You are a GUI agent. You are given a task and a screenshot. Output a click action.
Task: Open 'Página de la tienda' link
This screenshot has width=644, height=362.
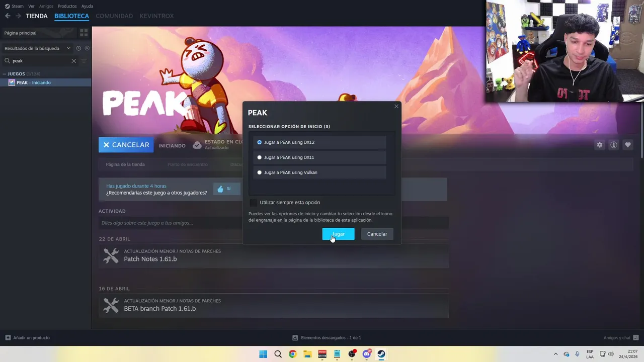tap(125, 164)
